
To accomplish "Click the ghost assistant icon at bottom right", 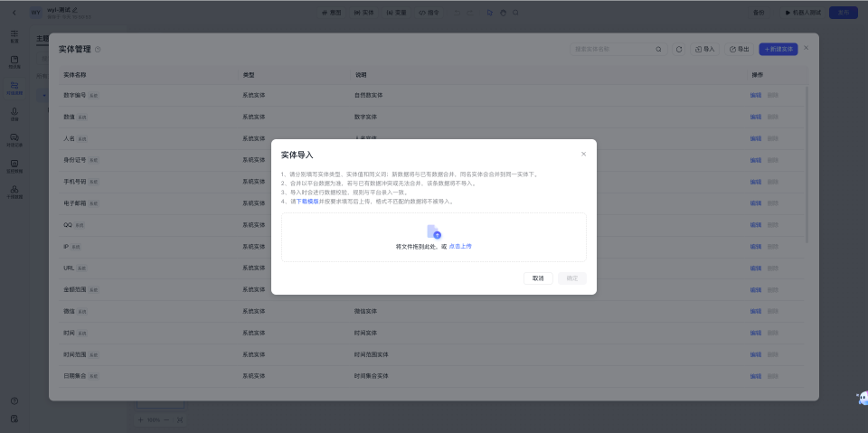I will click(x=861, y=399).
